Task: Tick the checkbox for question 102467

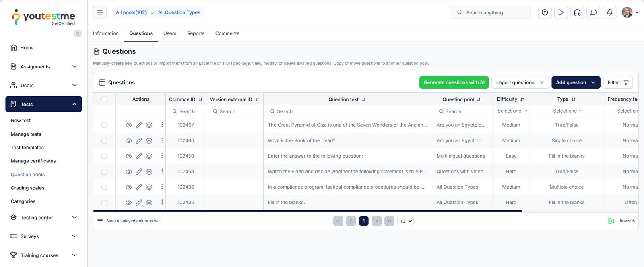Action: (104, 125)
